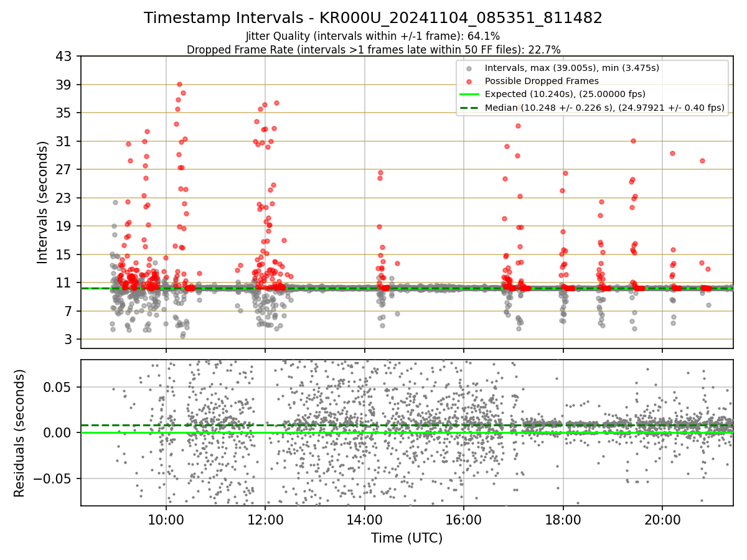Click the gray marker beside Intervals legend entry
This screenshot has width=747, height=560.
point(469,68)
